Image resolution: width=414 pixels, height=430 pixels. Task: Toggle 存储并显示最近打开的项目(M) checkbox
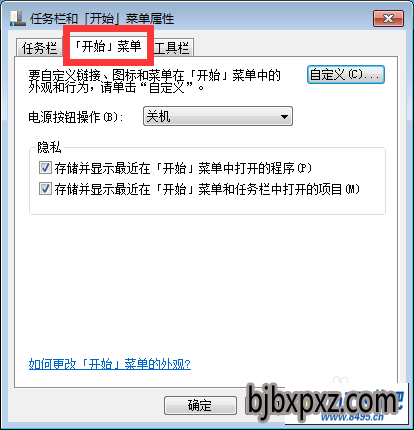point(45,189)
